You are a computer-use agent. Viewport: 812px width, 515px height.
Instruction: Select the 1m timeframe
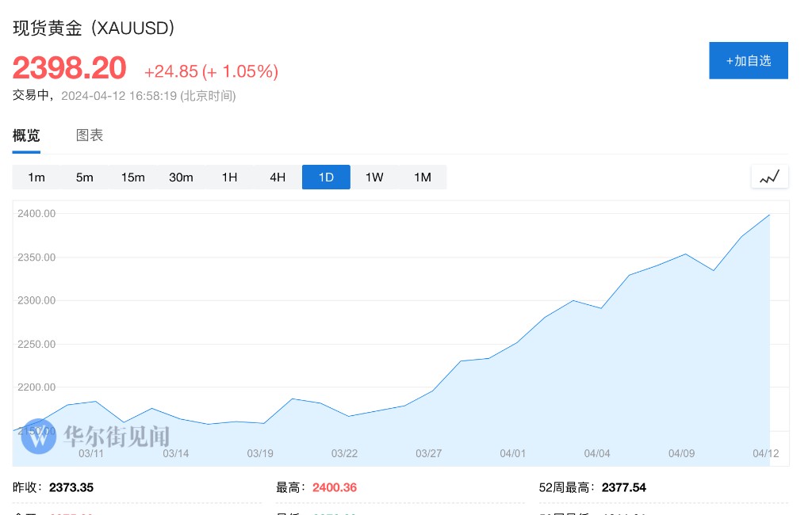tap(36, 177)
